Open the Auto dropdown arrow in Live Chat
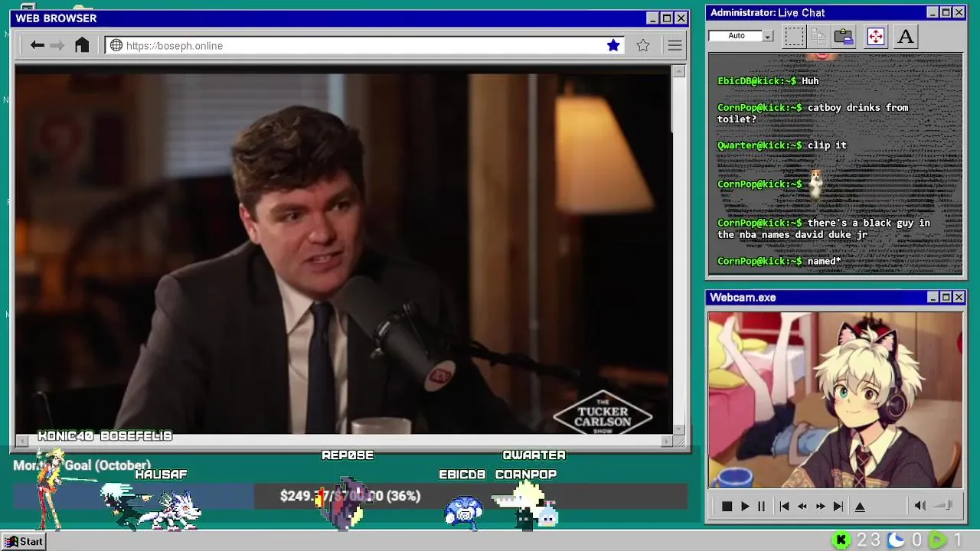The width and height of the screenshot is (980, 551). (x=767, y=36)
